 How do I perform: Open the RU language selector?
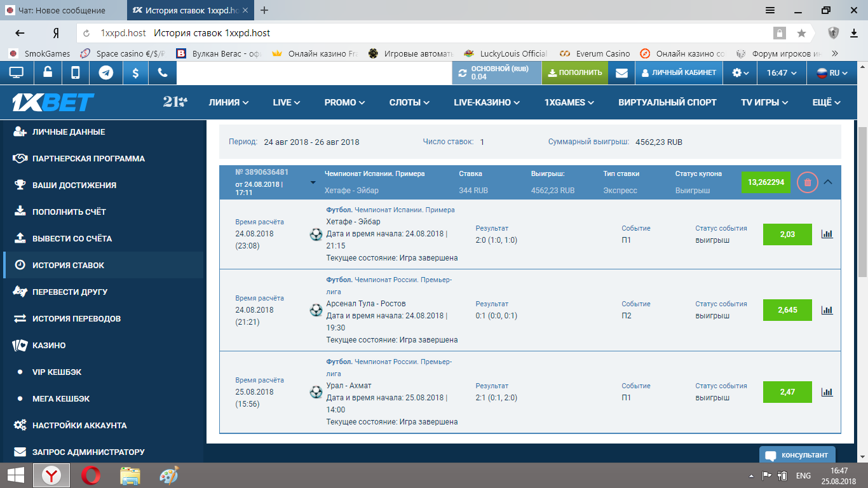[833, 73]
